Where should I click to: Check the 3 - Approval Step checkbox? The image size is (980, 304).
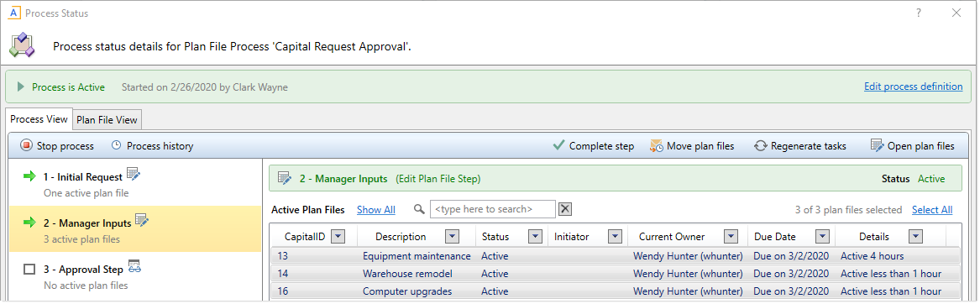coord(29,270)
